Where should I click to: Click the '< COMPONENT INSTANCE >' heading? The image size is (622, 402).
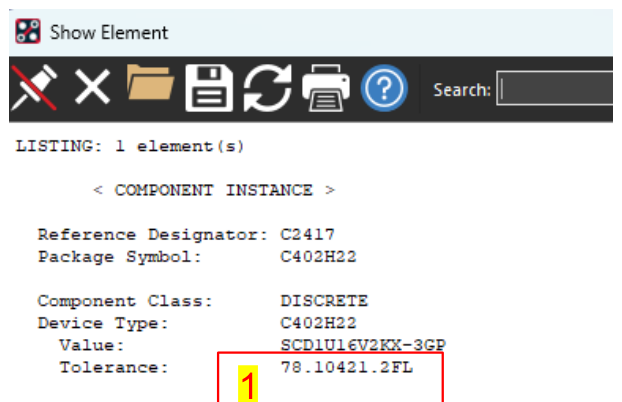tap(214, 190)
